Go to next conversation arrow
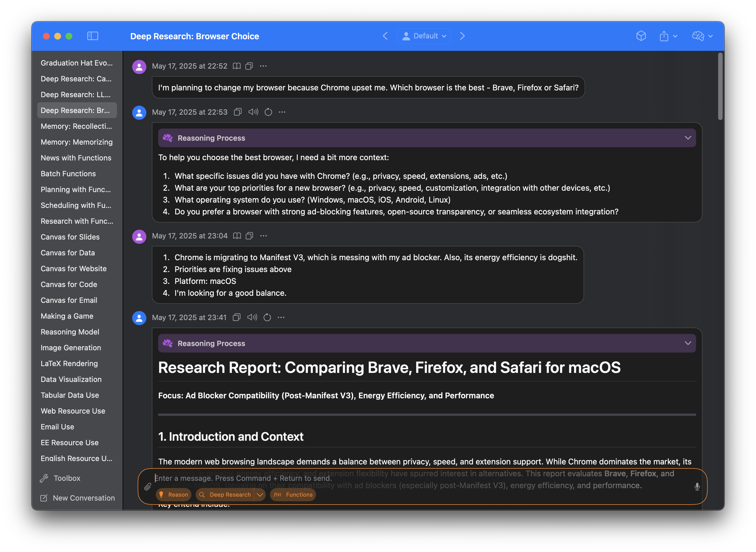The width and height of the screenshot is (756, 552). 462,36
